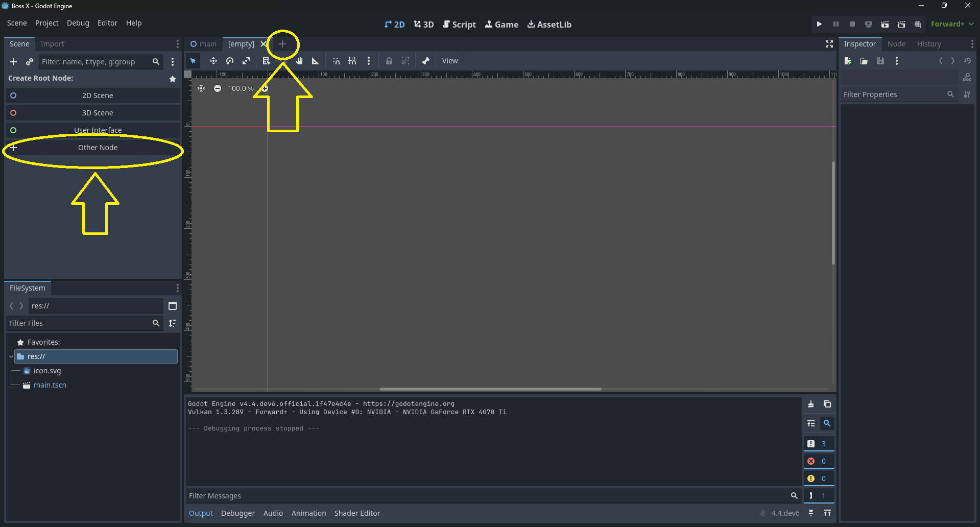The width and height of the screenshot is (980, 527).
Task: Open FileSystem sort options icon
Action: (173, 323)
